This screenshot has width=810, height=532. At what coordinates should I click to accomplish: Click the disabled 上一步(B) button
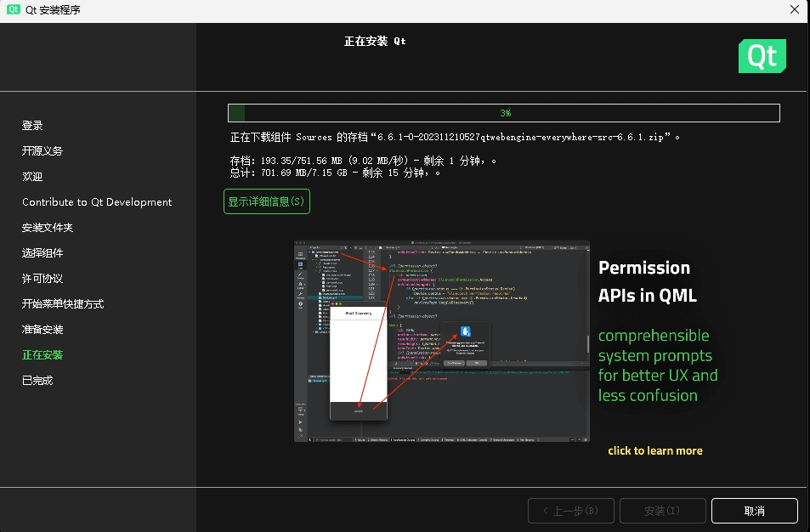click(x=570, y=510)
